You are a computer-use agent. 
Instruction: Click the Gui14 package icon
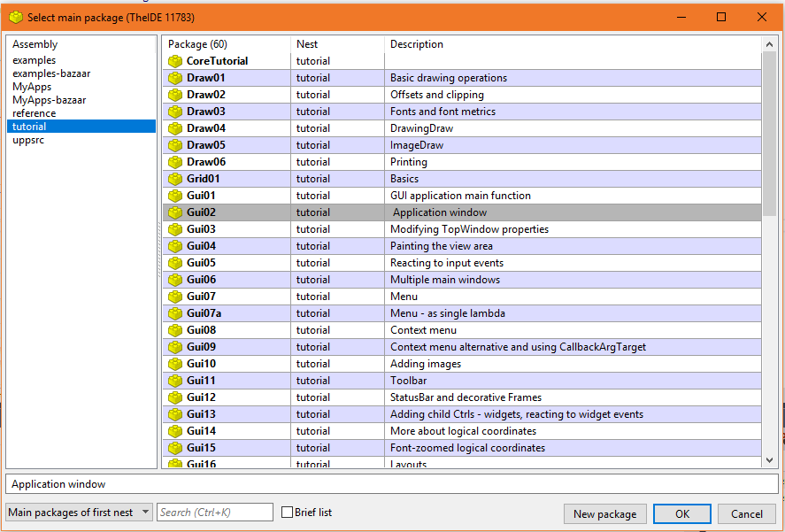pyautogui.click(x=175, y=431)
